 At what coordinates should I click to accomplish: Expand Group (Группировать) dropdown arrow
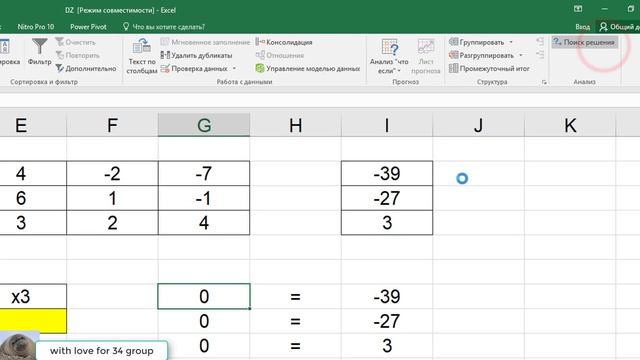pos(511,42)
